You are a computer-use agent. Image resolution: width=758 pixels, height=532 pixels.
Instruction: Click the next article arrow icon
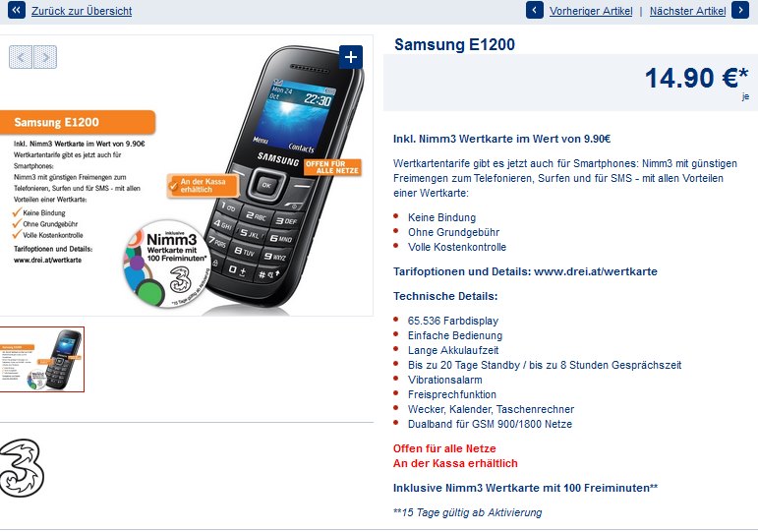click(740, 10)
